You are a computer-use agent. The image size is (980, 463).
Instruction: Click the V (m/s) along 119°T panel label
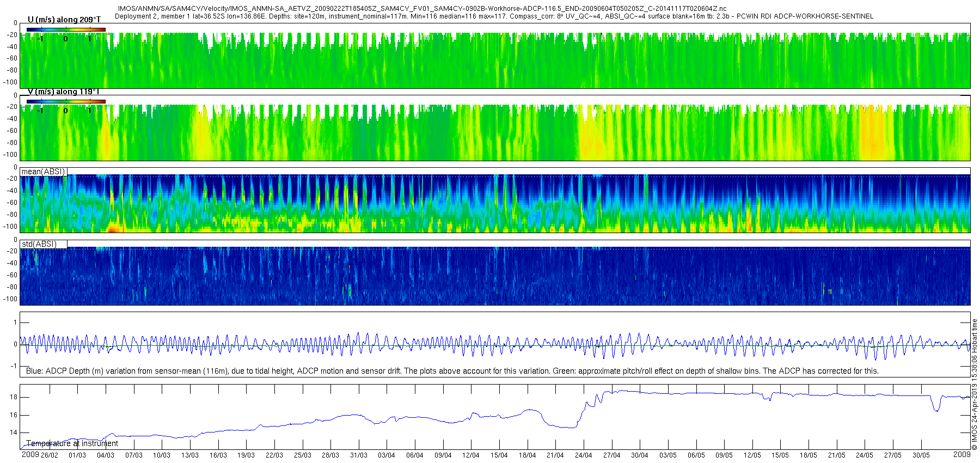click(x=64, y=92)
